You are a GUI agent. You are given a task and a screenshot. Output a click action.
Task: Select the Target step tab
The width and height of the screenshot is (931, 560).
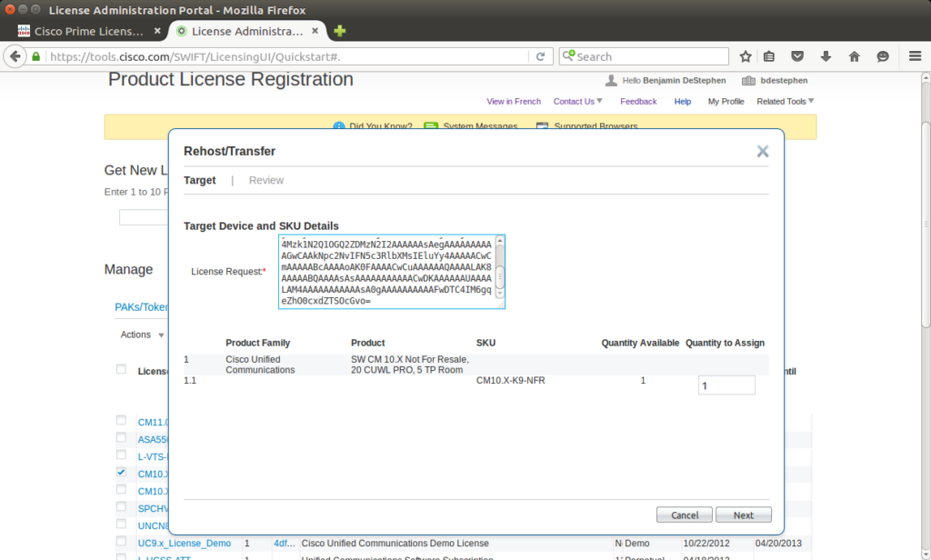pos(199,181)
